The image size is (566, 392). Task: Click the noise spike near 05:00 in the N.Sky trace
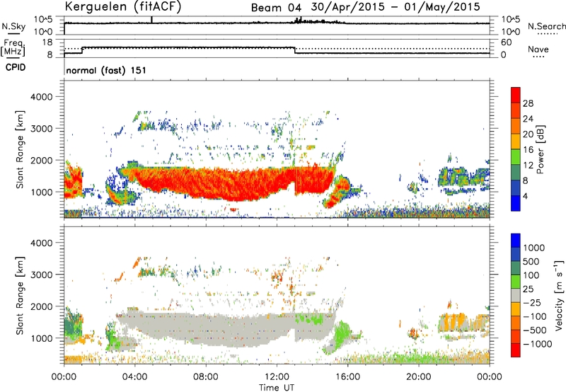click(x=152, y=20)
